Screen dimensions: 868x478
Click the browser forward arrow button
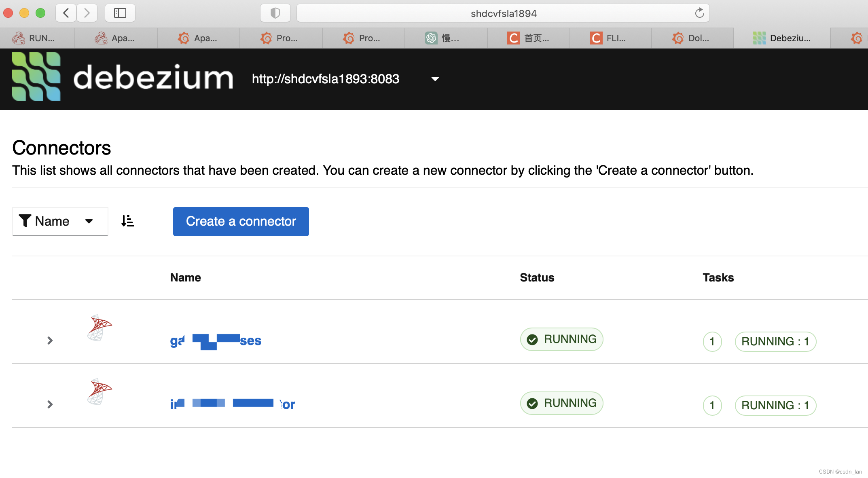tap(87, 13)
